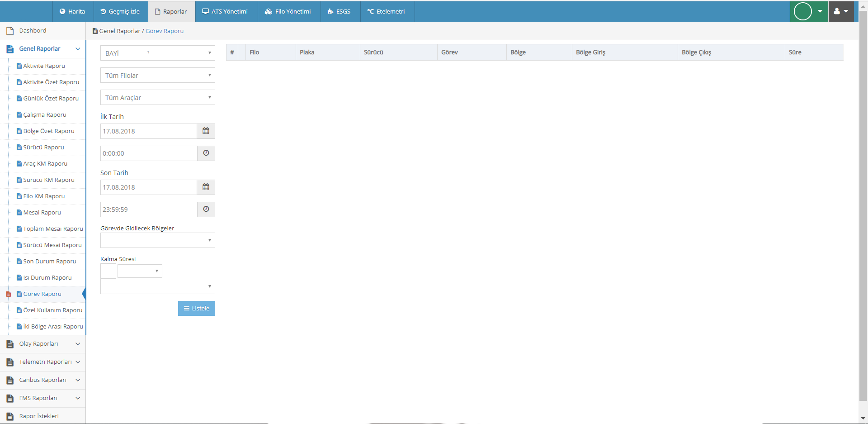868x424 pixels.
Task: Go to Dashbord page
Action: [x=42, y=31]
